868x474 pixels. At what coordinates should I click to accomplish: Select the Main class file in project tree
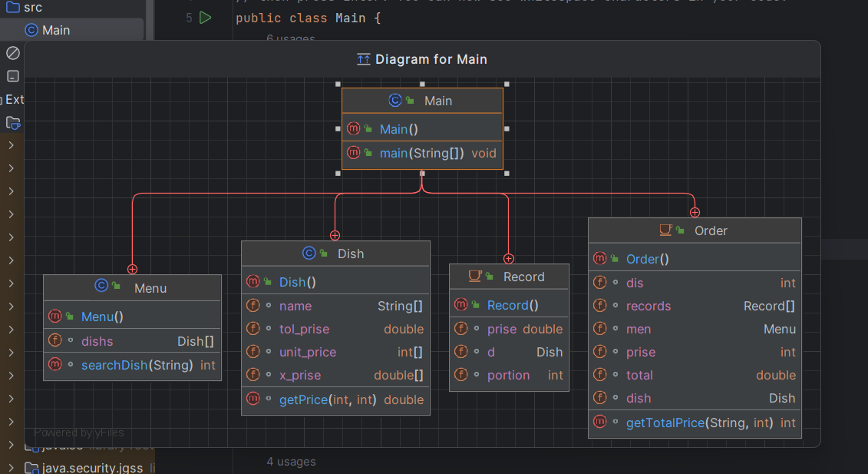[55, 30]
